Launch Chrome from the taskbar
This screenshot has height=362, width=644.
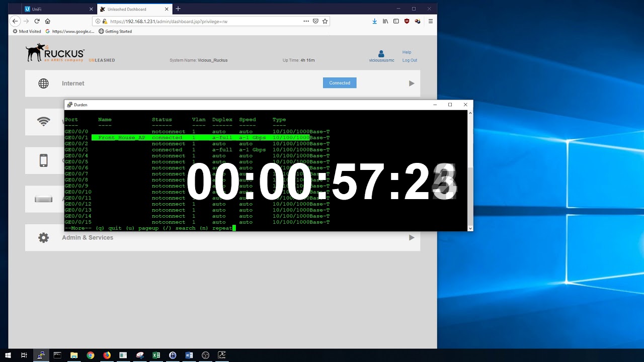click(91, 355)
